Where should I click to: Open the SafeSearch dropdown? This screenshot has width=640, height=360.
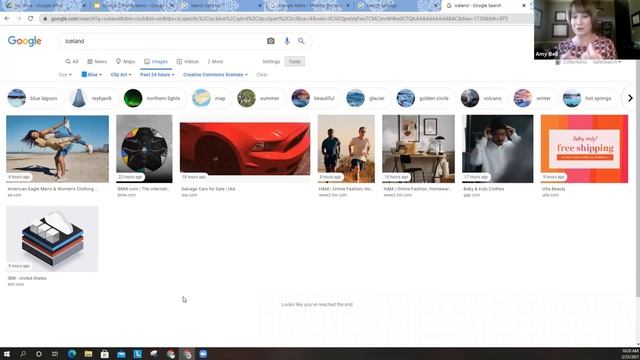point(607,62)
